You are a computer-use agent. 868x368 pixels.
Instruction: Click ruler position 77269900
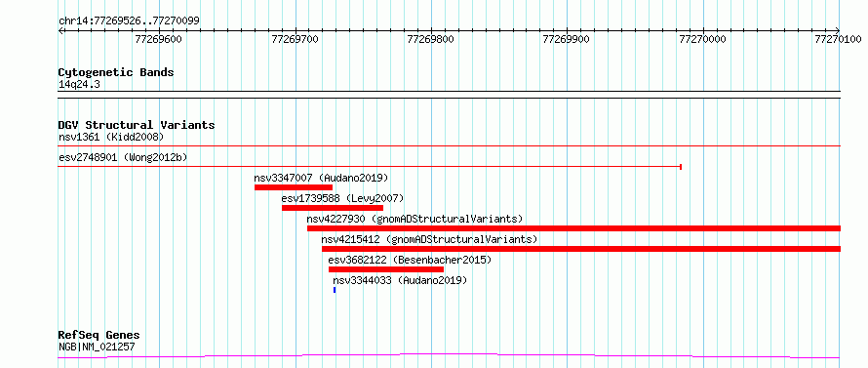[567, 39]
